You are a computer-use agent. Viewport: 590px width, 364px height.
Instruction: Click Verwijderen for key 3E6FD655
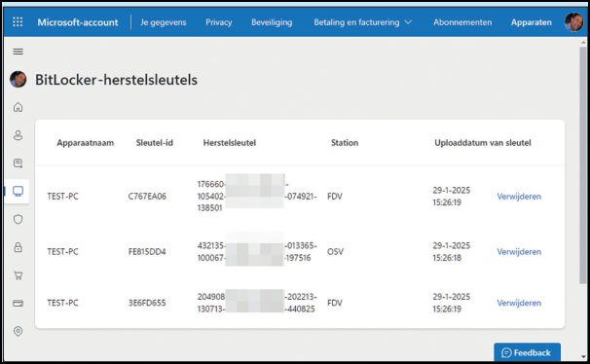pyautogui.click(x=519, y=303)
